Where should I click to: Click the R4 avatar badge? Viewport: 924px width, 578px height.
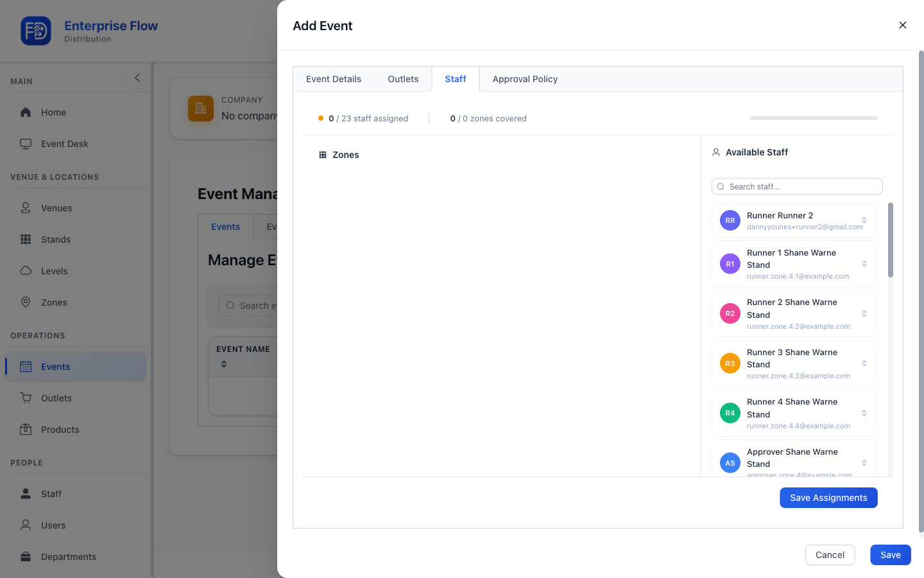[730, 413]
